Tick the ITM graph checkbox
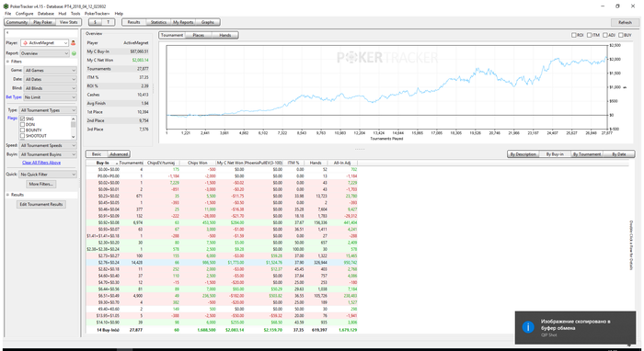Image resolution: width=644 pixels, height=351 pixels. [589, 35]
